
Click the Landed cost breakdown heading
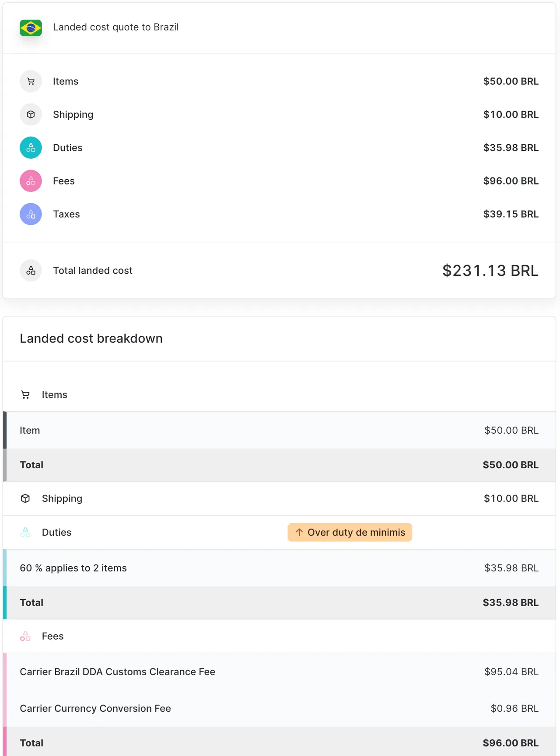coord(91,338)
